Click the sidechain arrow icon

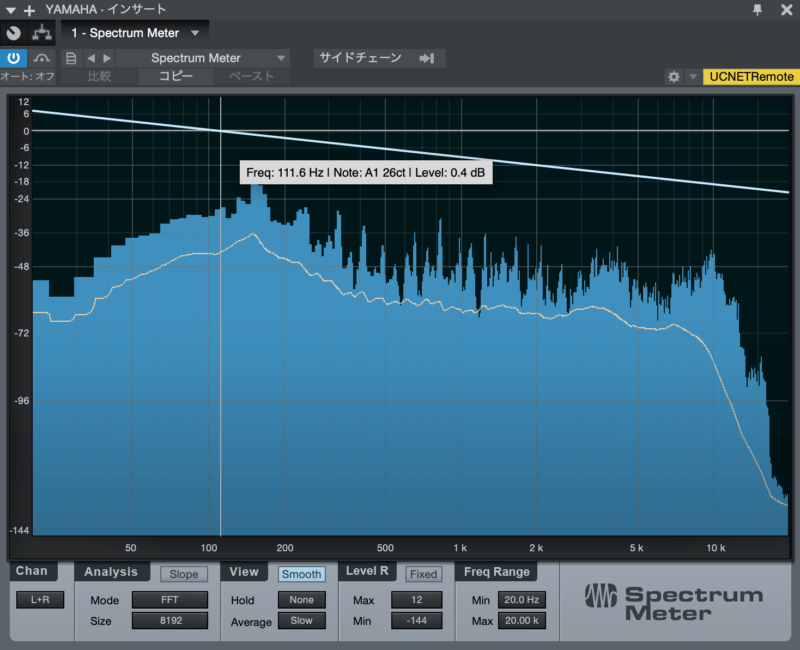(x=427, y=58)
